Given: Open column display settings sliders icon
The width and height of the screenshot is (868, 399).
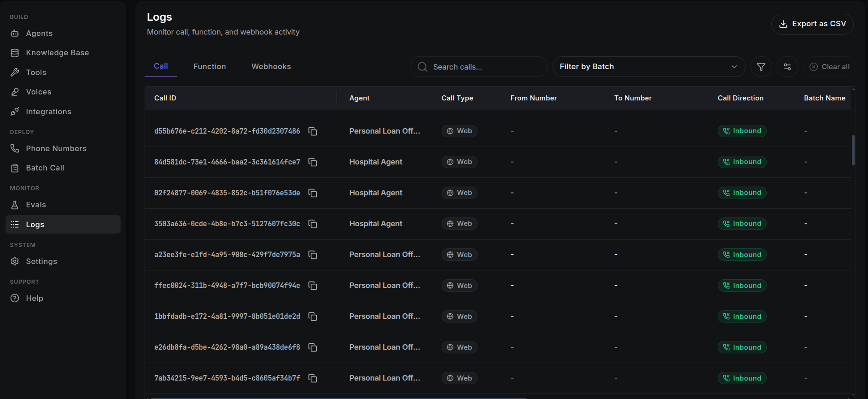Looking at the screenshot, I should tap(787, 67).
